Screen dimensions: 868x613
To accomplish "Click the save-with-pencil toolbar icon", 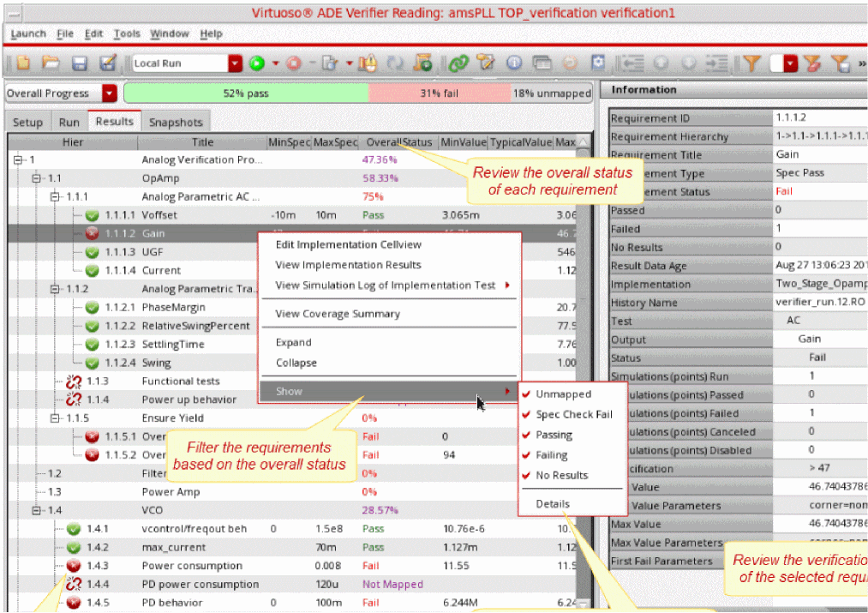I will point(107,63).
